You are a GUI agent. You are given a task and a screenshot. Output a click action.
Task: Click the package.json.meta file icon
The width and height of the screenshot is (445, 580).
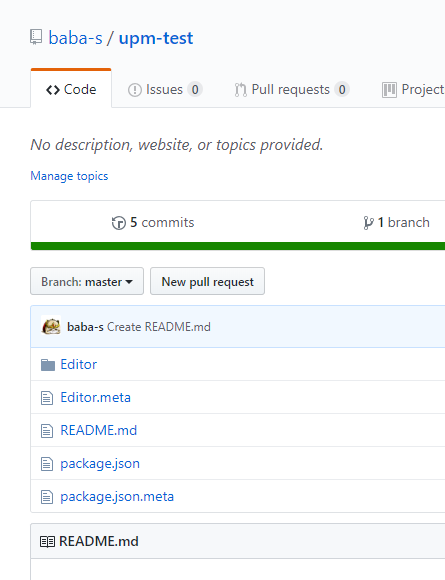(x=47, y=497)
